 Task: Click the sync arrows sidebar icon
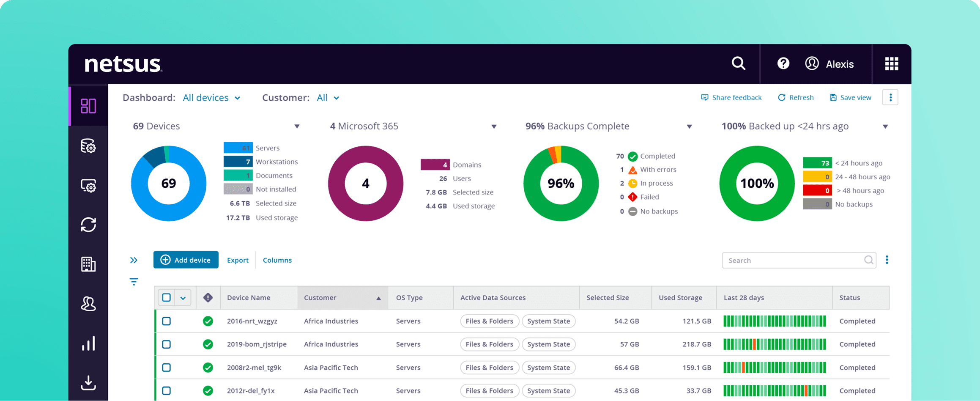click(88, 225)
